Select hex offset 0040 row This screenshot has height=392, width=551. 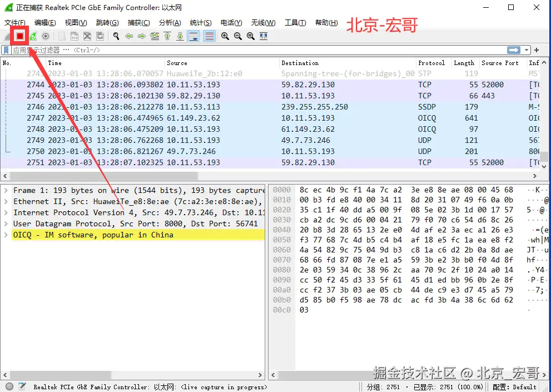tap(409, 230)
